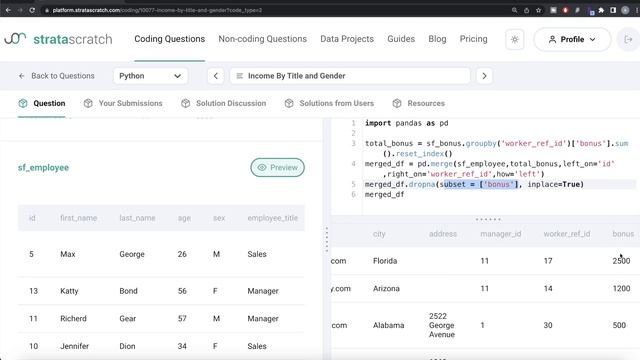Click the zoom magnifier icon in the address bar
Image resolution: width=640 pixels, height=360 pixels.
[x=514, y=10]
